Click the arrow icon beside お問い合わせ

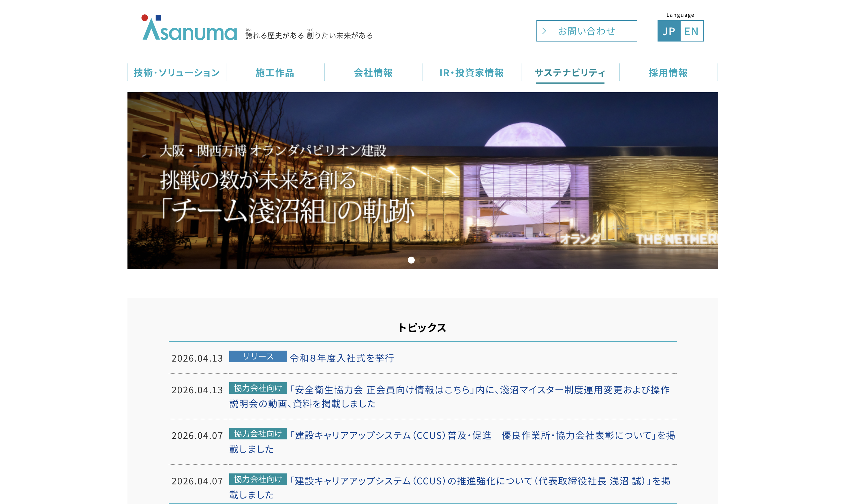[x=544, y=31]
